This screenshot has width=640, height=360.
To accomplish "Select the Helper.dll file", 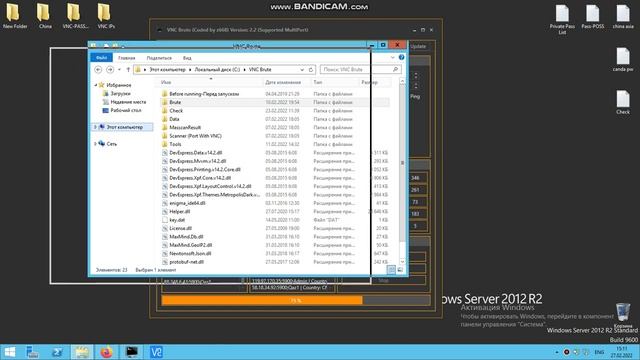I will [180, 211].
